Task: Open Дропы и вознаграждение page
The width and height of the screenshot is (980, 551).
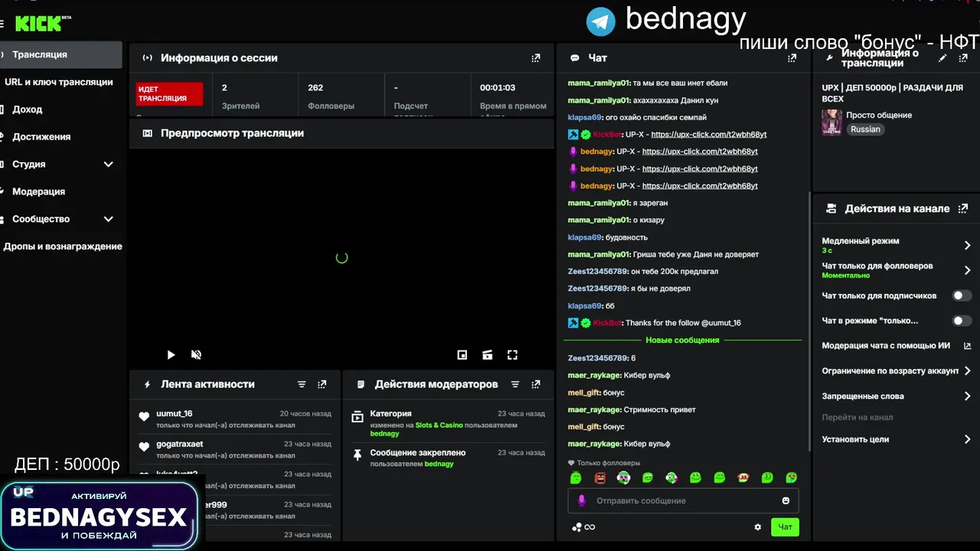Action: [x=63, y=246]
